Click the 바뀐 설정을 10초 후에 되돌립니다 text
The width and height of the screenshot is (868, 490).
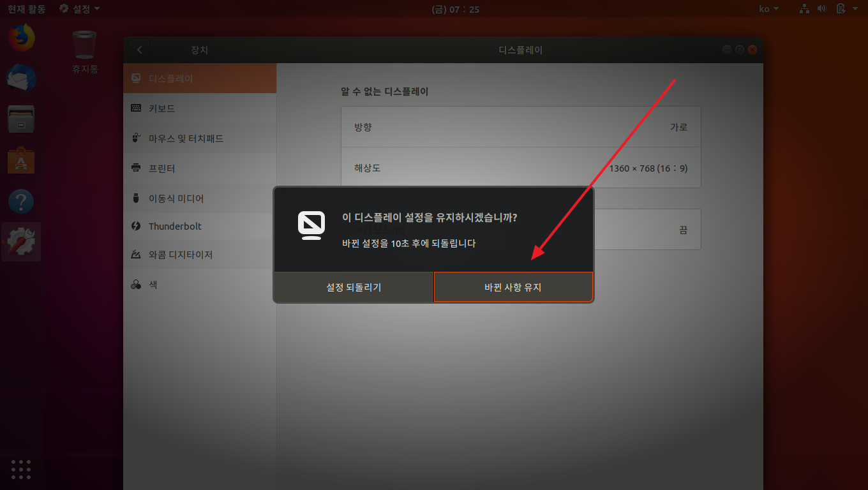pos(408,243)
